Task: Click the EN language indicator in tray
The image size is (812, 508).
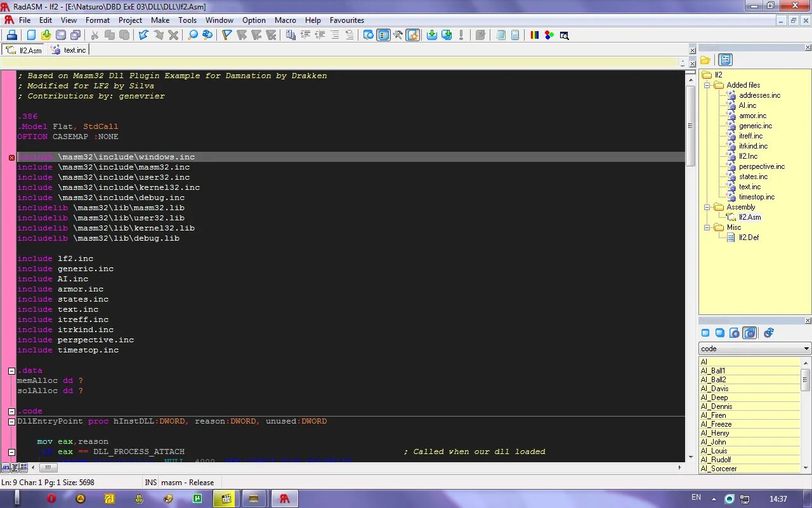Action: (x=696, y=497)
